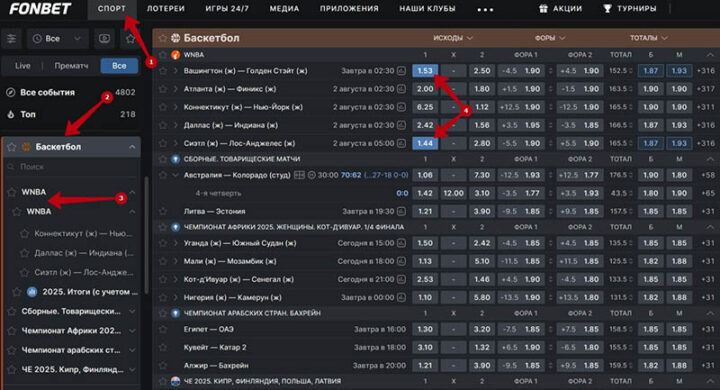Expand sidebar ЧЕ 2025. Кипр, Финлянд... section

(132, 369)
